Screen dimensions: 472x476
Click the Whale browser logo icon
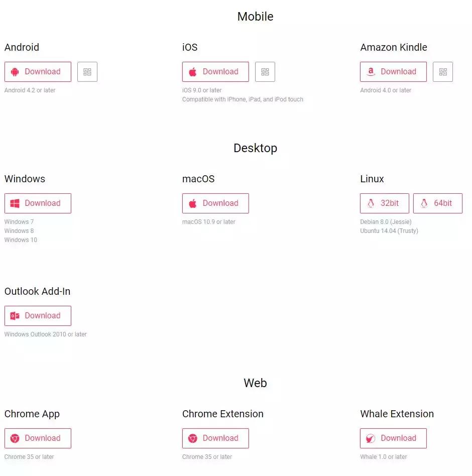click(371, 438)
